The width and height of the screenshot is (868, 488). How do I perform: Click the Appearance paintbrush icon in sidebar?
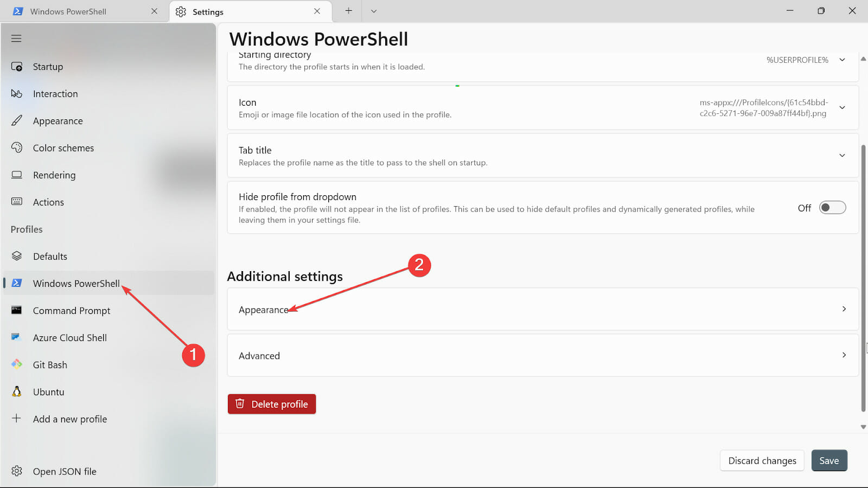pos(17,120)
